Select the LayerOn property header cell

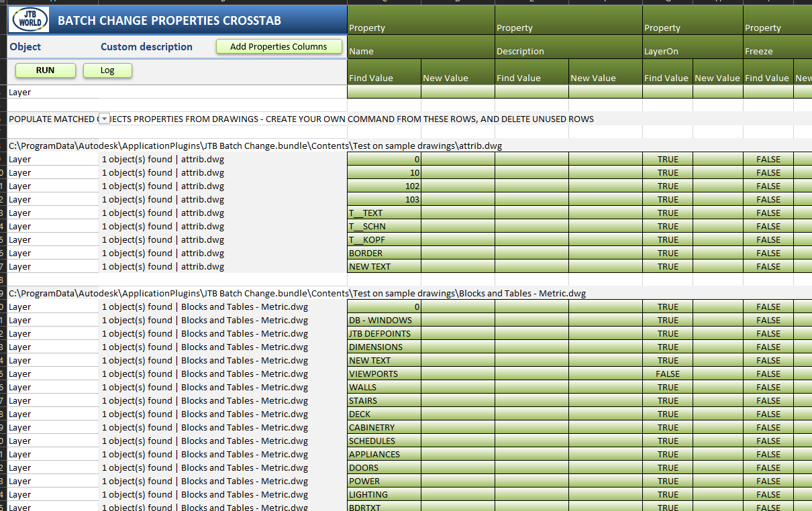(x=693, y=47)
